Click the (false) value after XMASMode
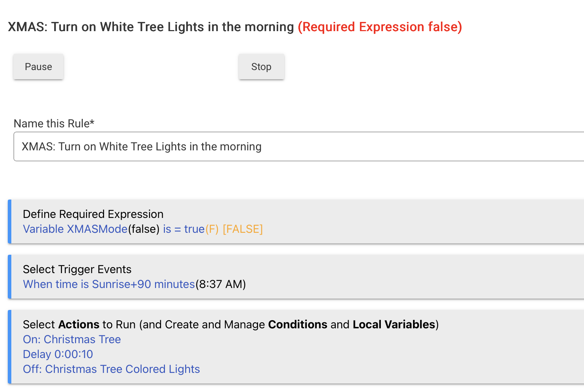 (x=144, y=229)
